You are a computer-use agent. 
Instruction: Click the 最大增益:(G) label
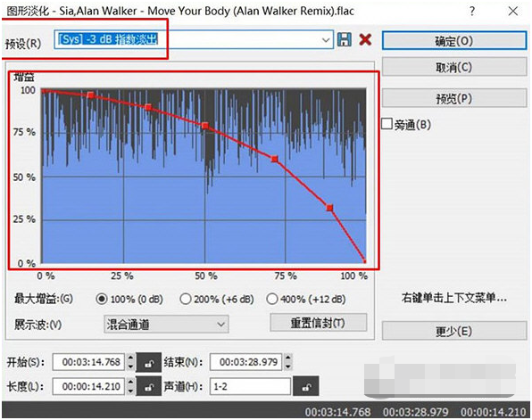pyautogui.click(x=44, y=299)
